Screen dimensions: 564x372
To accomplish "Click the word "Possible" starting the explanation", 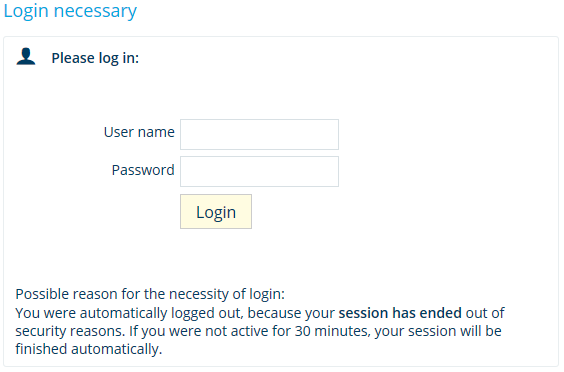I will (x=42, y=294).
